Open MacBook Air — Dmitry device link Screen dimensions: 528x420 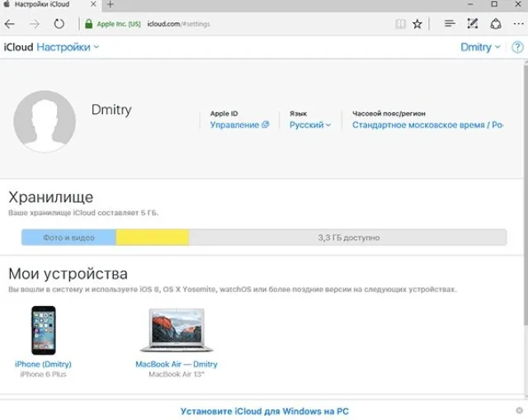pyautogui.click(x=177, y=364)
